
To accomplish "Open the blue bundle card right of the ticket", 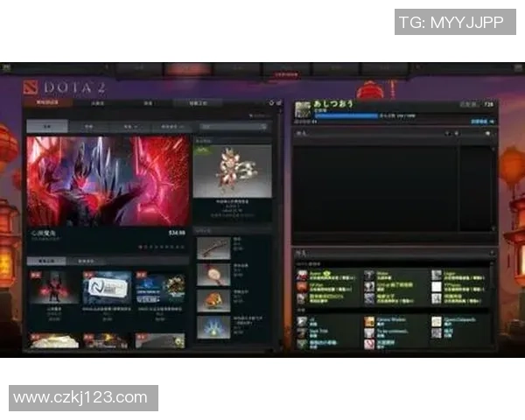I will (160, 287).
